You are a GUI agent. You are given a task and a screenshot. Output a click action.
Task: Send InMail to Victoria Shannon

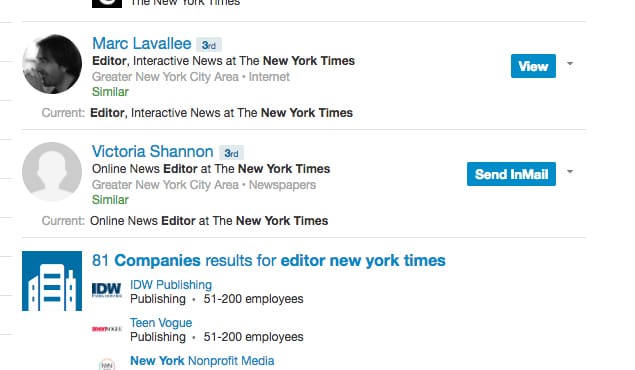click(511, 174)
